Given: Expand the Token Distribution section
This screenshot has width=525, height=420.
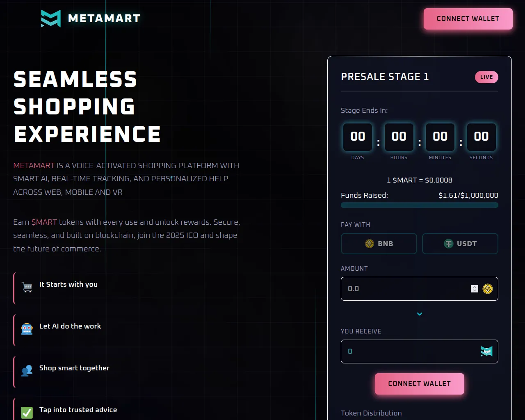Looking at the screenshot, I should click(x=371, y=413).
